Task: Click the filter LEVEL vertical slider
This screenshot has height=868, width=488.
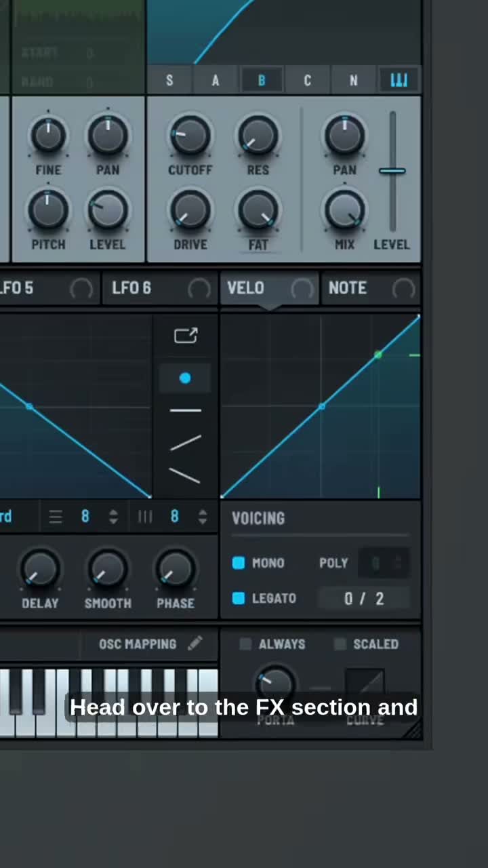Action: (x=392, y=172)
